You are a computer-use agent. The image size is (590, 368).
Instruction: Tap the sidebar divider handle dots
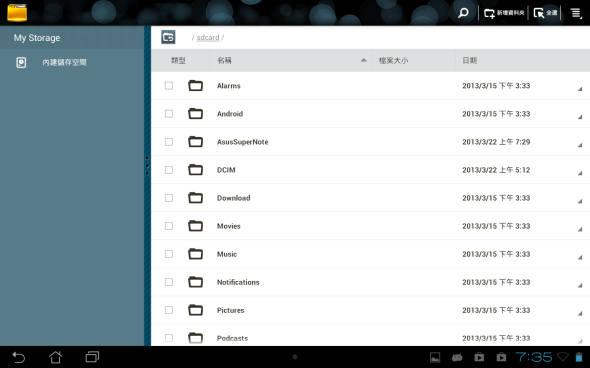147,166
